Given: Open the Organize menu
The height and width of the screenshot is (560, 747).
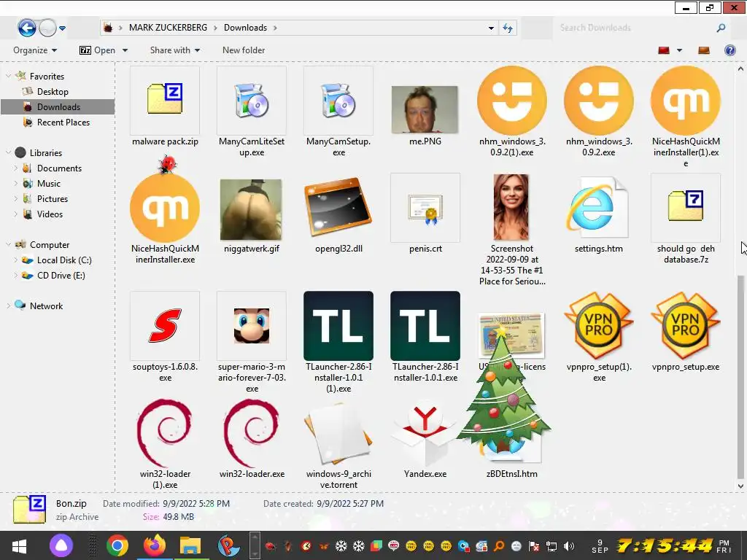Looking at the screenshot, I should [x=35, y=50].
